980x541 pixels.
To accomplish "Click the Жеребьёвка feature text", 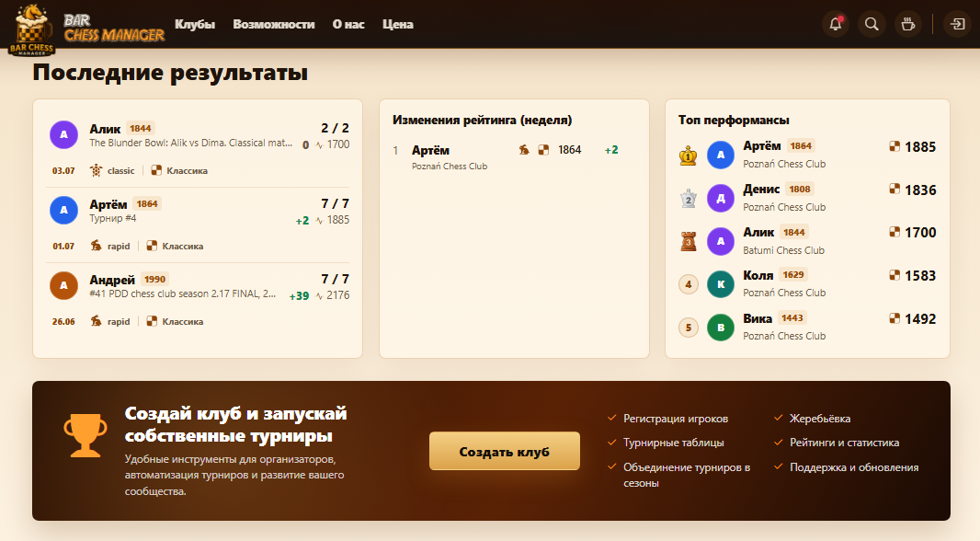I will [x=820, y=419].
